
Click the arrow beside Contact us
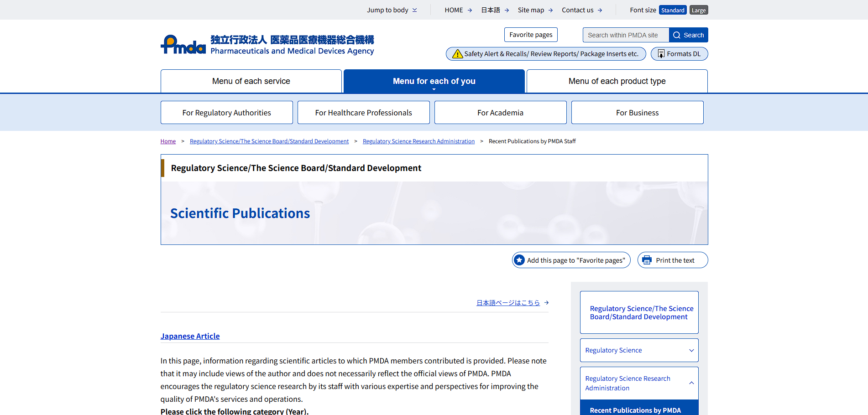pos(600,10)
